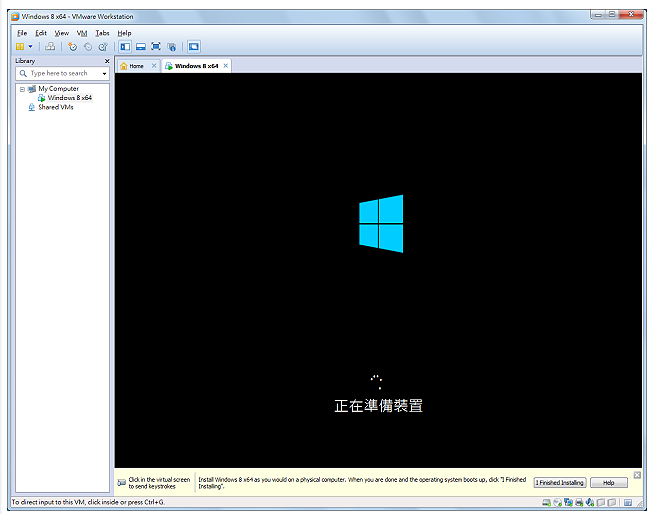This screenshot has width=652, height=514.
Task: Enter full screen mode icon
Action: click(156, 47)
